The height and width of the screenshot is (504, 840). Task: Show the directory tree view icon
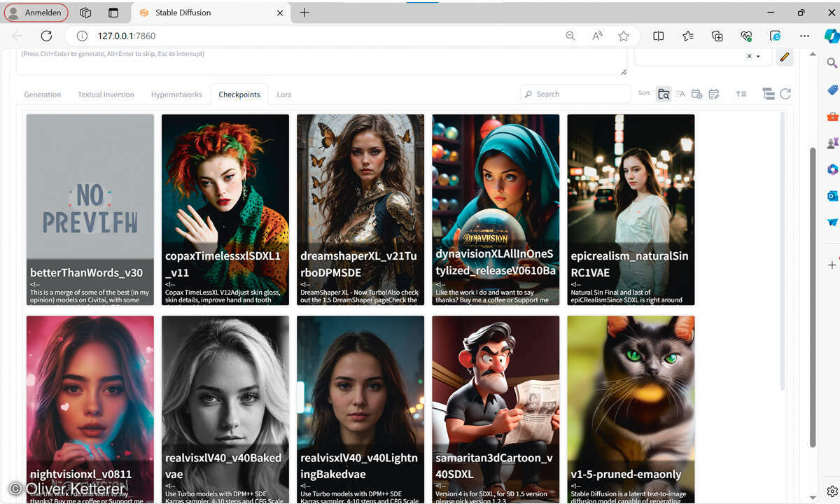coord(768,94)
